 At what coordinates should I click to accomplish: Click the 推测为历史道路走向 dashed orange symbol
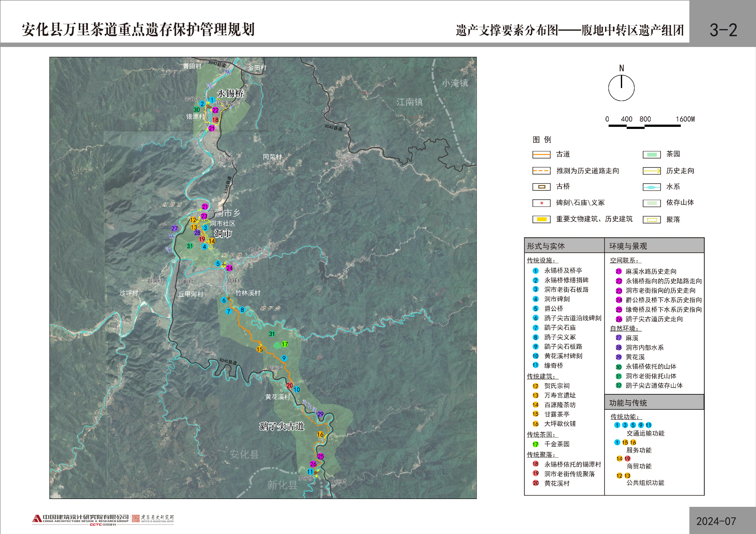[x=541, y=171]
